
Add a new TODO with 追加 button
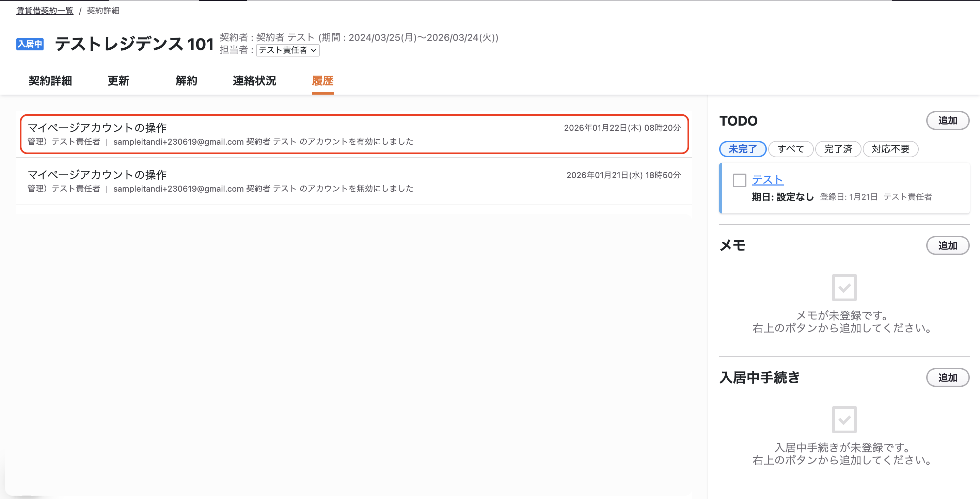pyautogui.click(x=947, y=120)
